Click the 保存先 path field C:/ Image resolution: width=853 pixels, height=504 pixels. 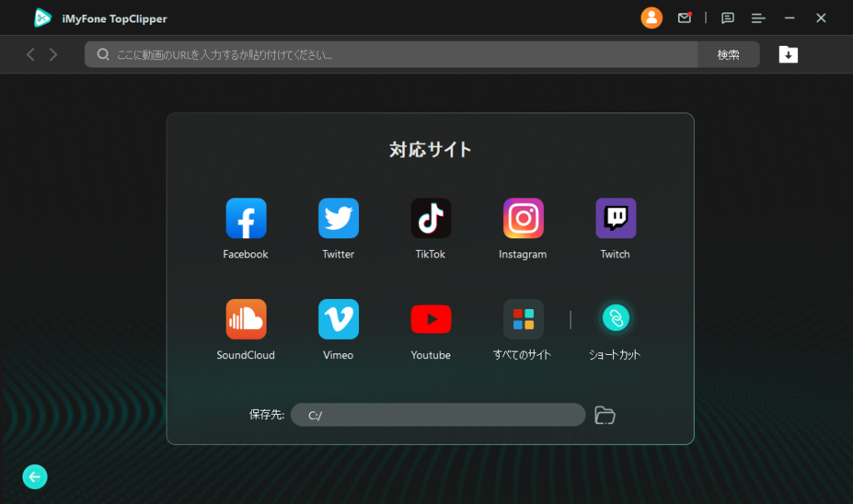coord(438,415)
